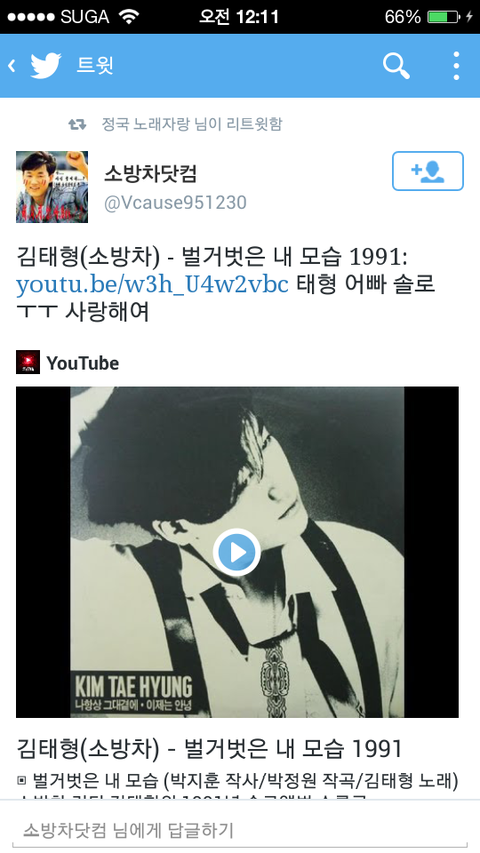Open the three-dot overflow menu
The width and height of the screenshot is (480, 853).
[x=456, y=66]
